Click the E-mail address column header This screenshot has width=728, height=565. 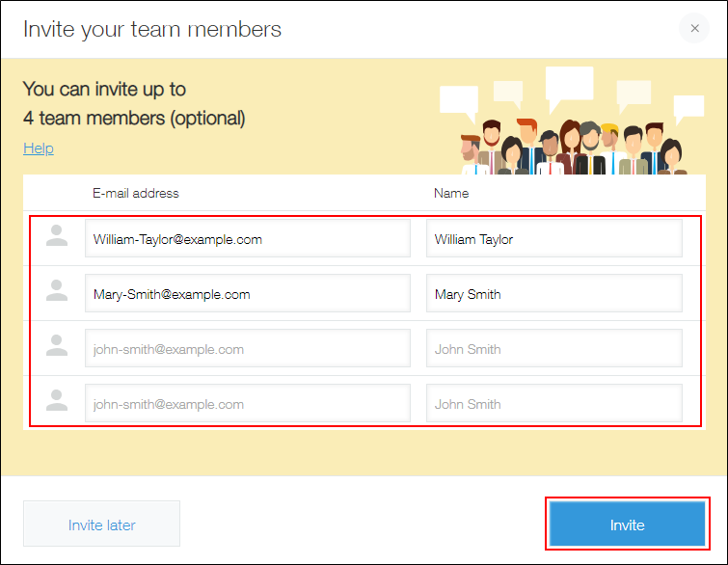click(136, 193)
